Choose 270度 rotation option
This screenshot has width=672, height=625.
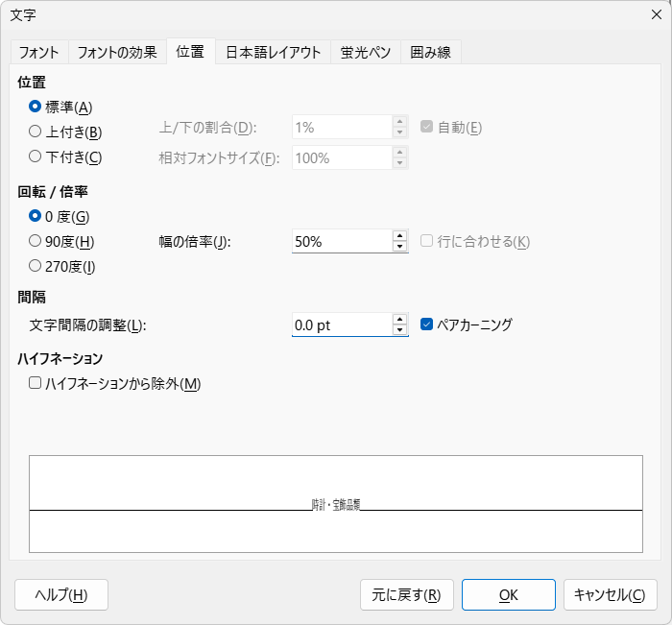click(36, 266)
